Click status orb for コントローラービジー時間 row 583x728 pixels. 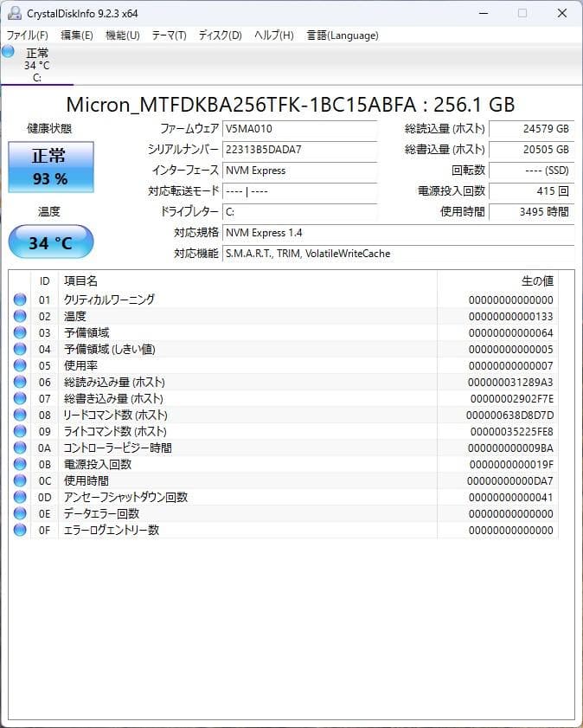click(20, 448)
